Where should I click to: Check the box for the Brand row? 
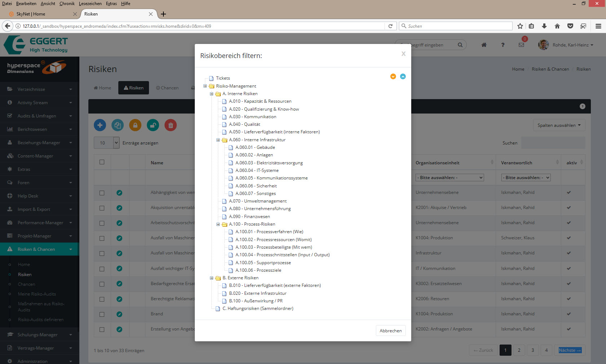coord(102,314)
